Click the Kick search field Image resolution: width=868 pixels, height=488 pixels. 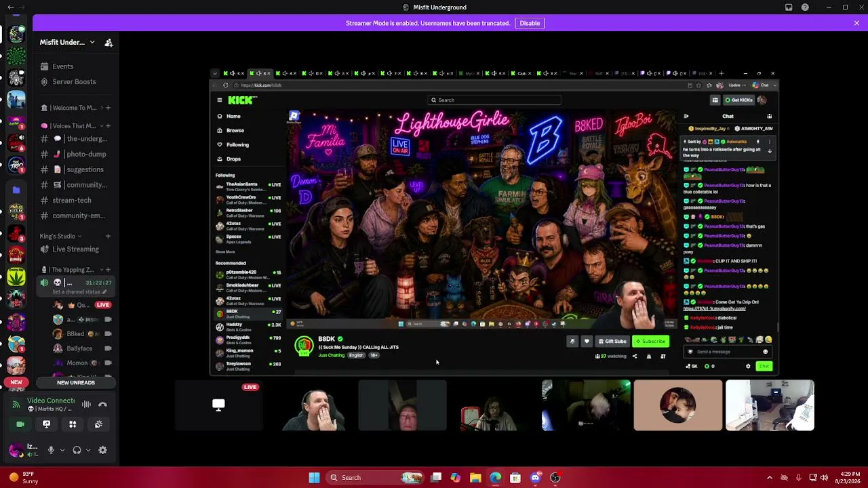pyautogui.click(x=495, y=100)
